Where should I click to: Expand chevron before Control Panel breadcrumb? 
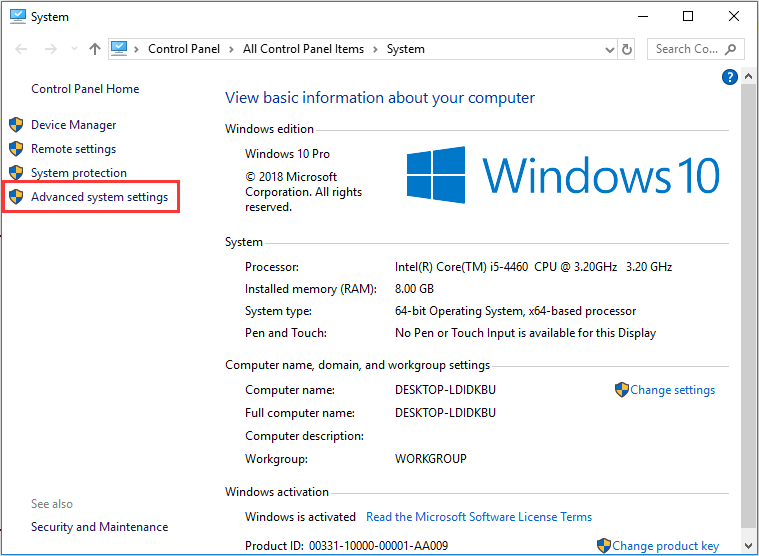point(137,49)
